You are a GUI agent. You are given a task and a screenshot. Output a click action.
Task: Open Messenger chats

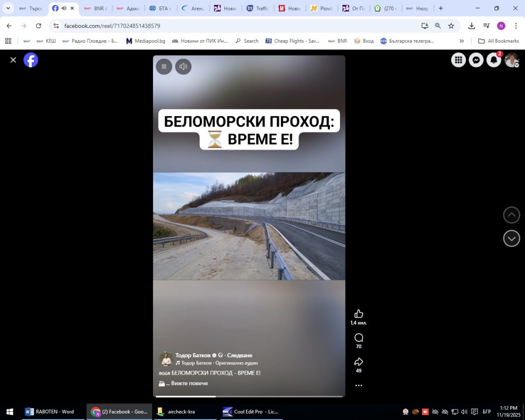coord(476,60)
